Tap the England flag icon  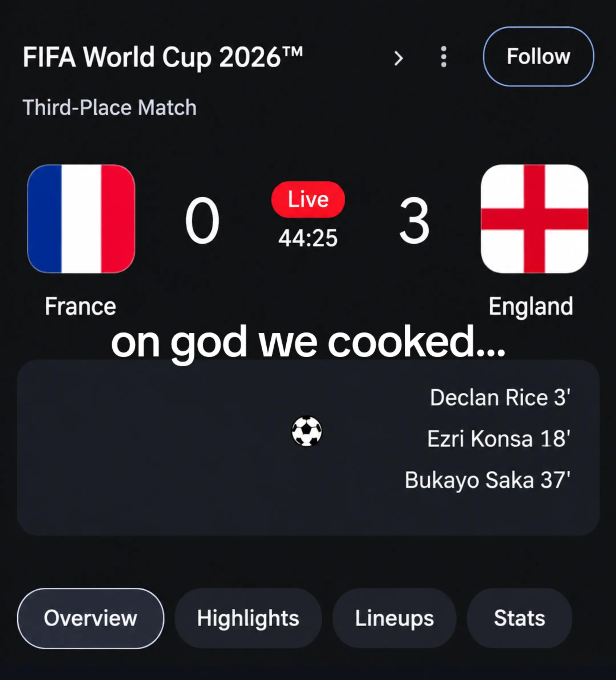pyautogui.click(x=534, y=218)
